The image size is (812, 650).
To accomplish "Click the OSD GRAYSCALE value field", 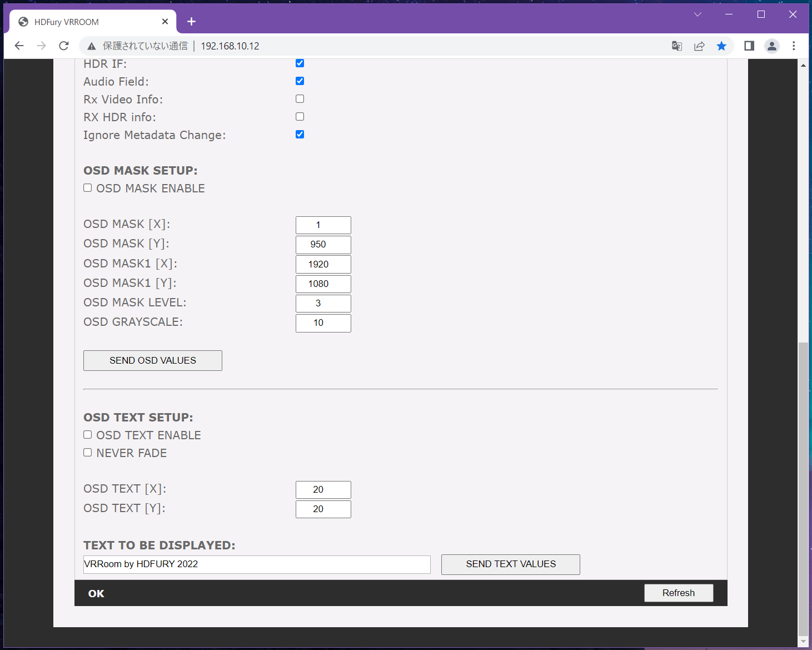I will (323, 323).
